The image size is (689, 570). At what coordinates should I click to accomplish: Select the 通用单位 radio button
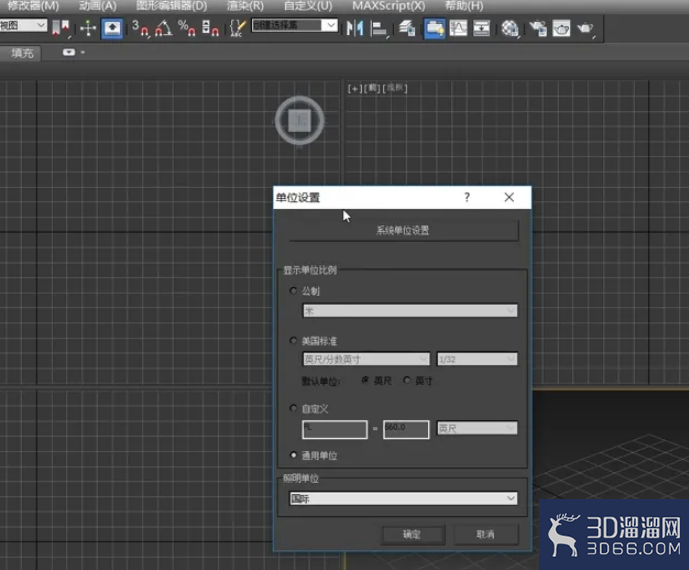pos(293,455)
